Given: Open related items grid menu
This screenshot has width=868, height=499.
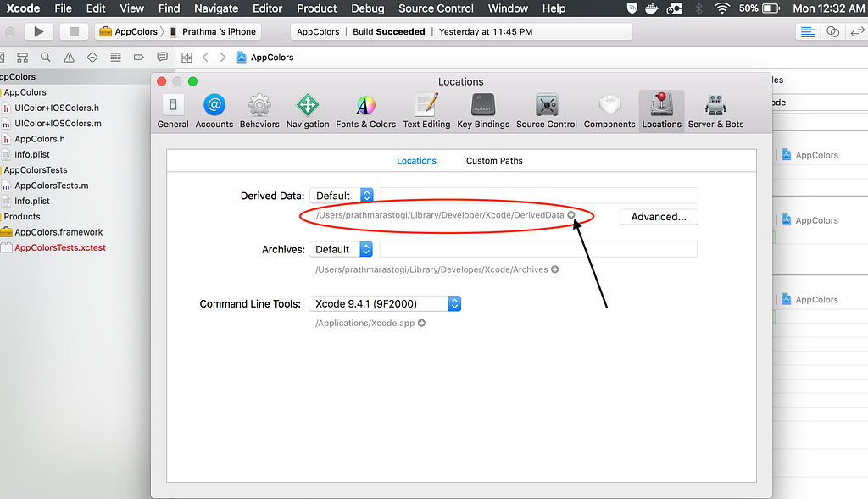Looking at the screenshot, I should [x=186, y=57].
